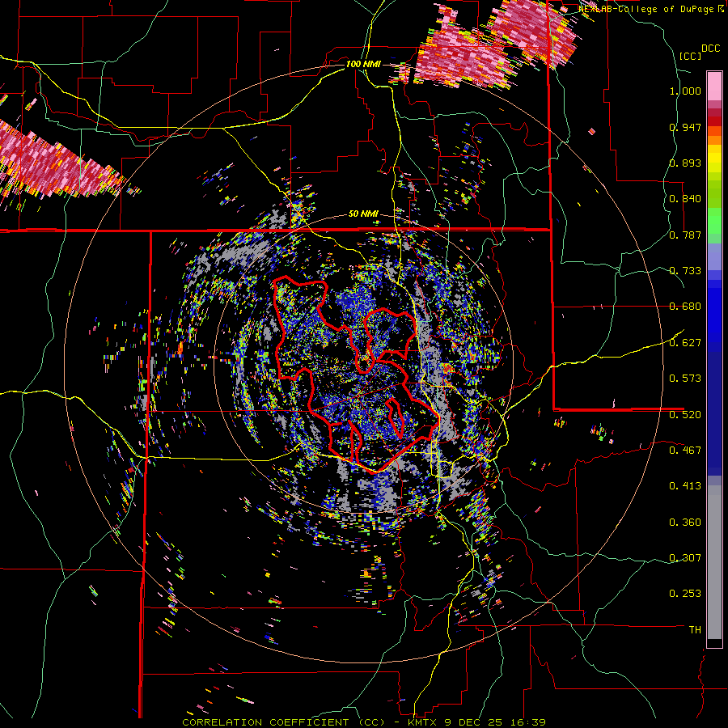This screenshot has width=728, height=728.
Task: Click the 0.893 legend value
Action: [x=685, y=163]
